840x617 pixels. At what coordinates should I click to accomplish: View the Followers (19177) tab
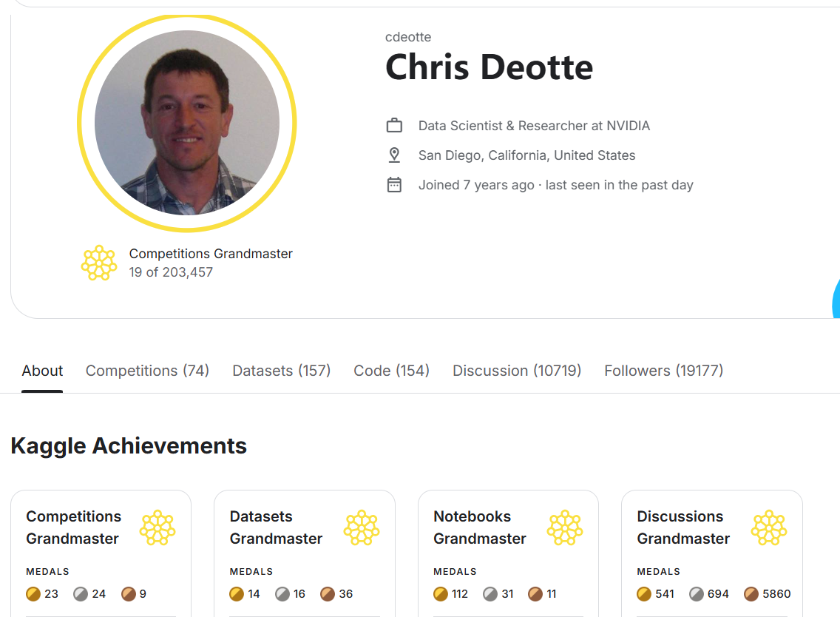point(663,371)
